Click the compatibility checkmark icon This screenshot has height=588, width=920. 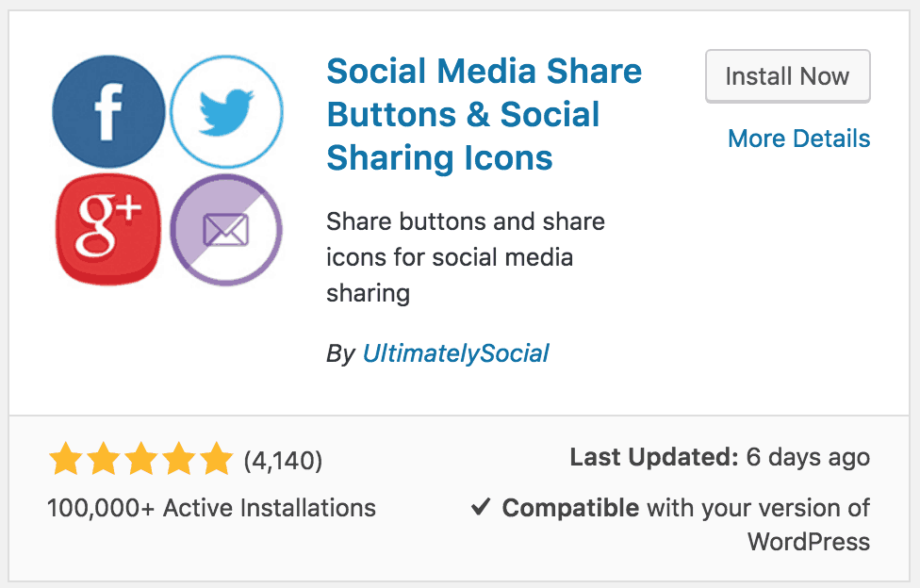point(481,506)
